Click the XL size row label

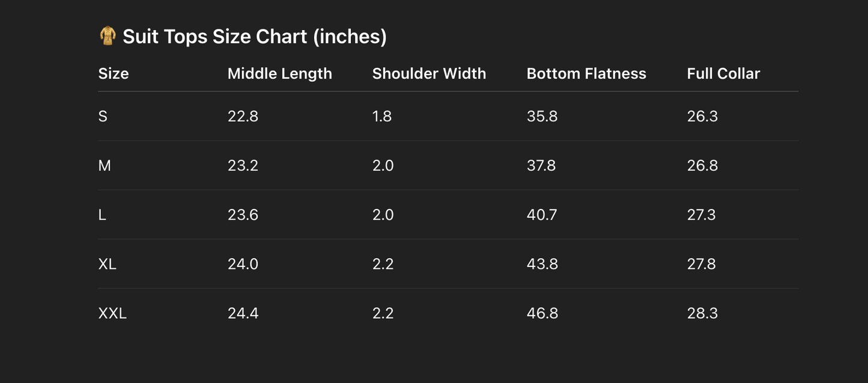tap(108, 264)
